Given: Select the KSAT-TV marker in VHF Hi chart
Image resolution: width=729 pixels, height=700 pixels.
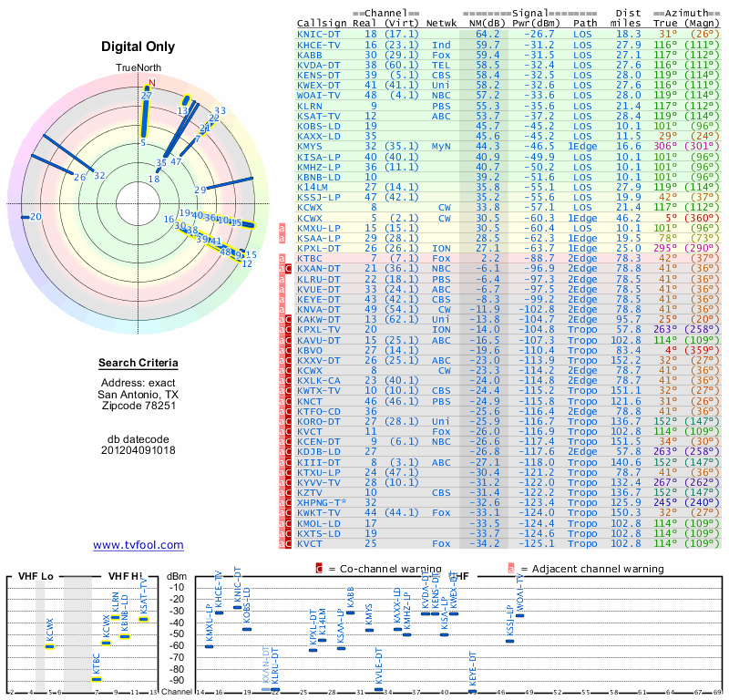Looking at the screenshot, I should (x=144, y=619).
